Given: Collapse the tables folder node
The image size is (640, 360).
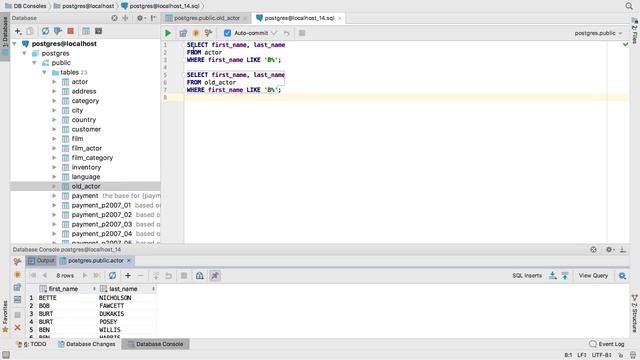Looking at the screenshot, I should click(44, 72).
